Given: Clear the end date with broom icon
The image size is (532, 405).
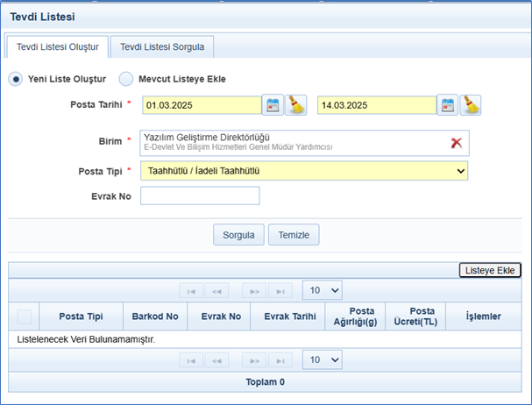Looking at the screenshot, I should pos(472,105).
